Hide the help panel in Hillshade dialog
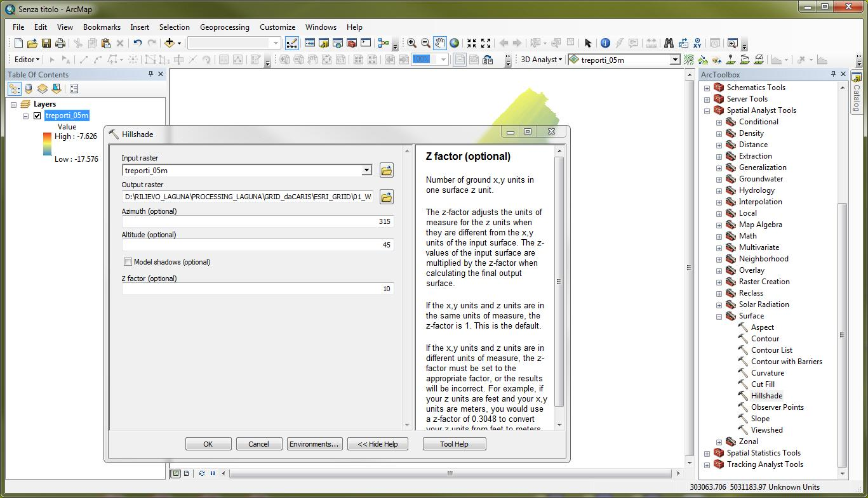 (378, 444)
